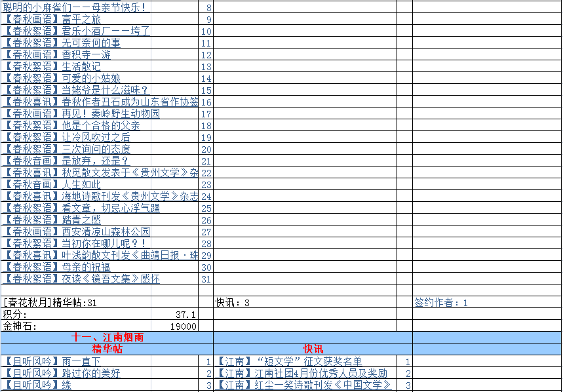The image size is (563, 392).
Task: Open the 【春秋絮语】母亲的祝福 link
Action: tap(58, 267)
